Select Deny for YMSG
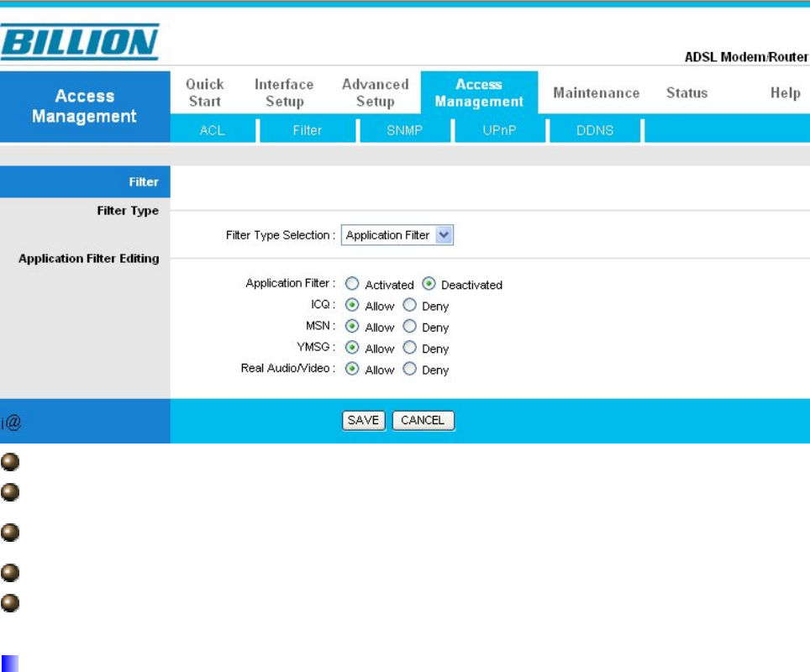 (410, 347)
